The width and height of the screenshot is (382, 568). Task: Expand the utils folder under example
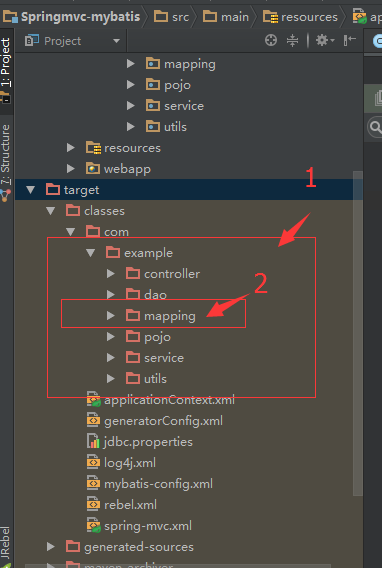(111, 379)
